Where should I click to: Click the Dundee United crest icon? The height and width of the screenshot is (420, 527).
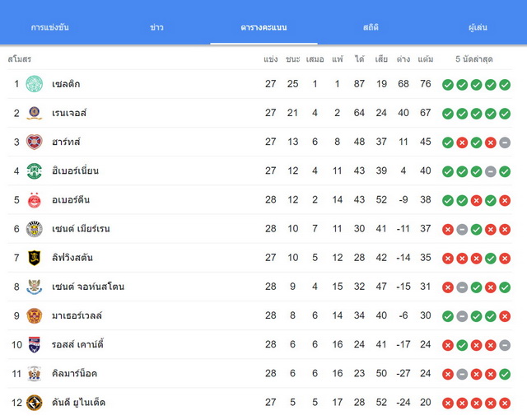tap(35, 403)
